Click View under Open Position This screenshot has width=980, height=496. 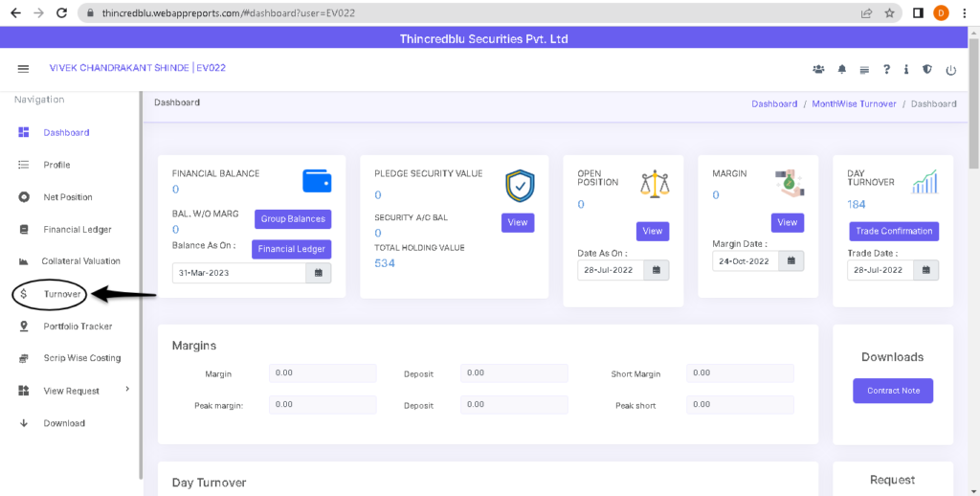[x=653, y=232]
